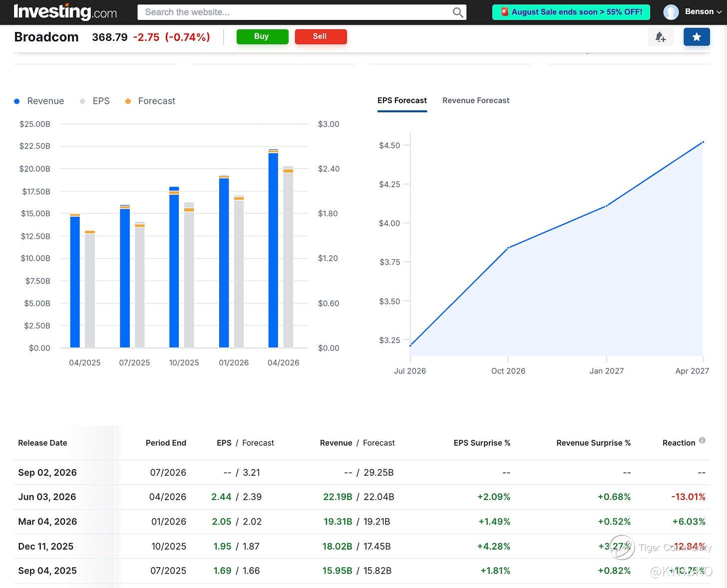The width and height of the screenshot is (727, 588).
Task: Click the 29.25B revenue forecast value
Action: click(378, 472)
